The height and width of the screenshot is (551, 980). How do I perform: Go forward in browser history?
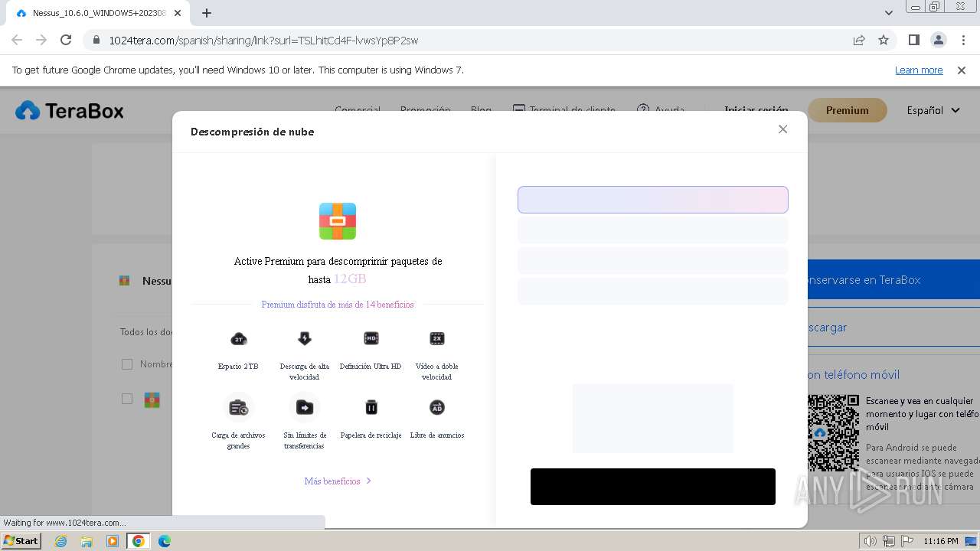click(x=41, y=40)
